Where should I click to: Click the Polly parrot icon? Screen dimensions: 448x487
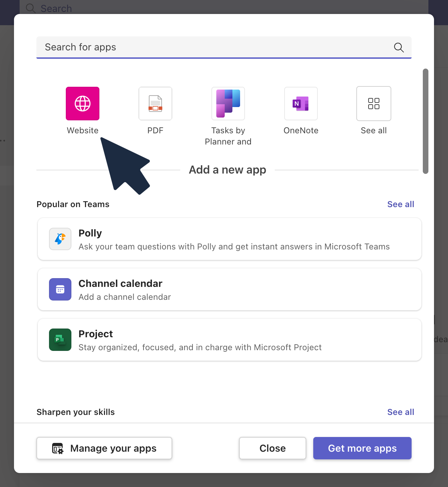[x=60, y=239]
